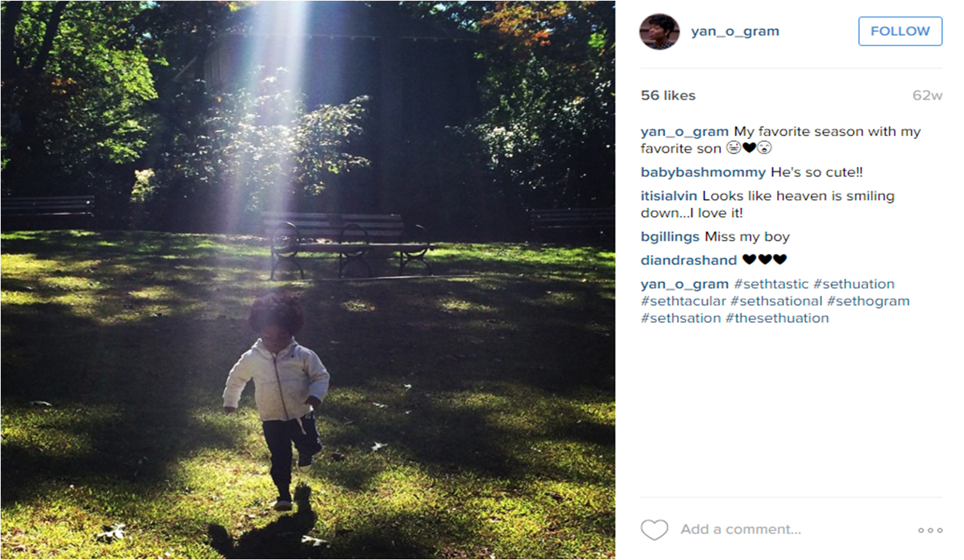Click the heart like icon
This screenshot has width=964, height=560.
point(654,530)
